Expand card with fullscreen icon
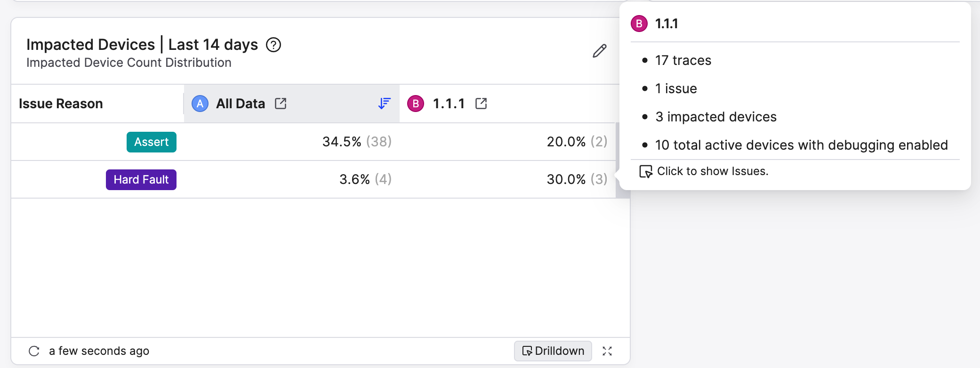Image resolution: width=980 pixels, height=368 pixels. 607,351
